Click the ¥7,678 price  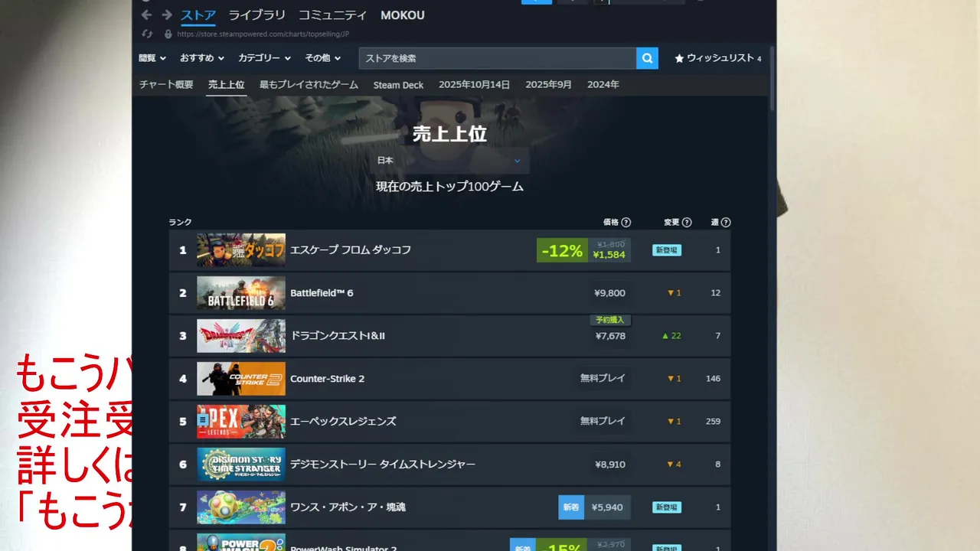click(x=610, y=336)
